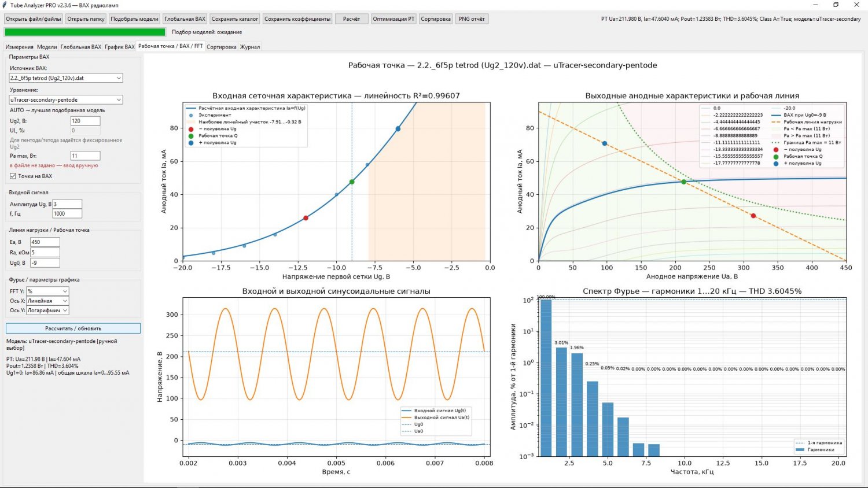Click the green model-fitting progress bar

[x=85, y=32]
